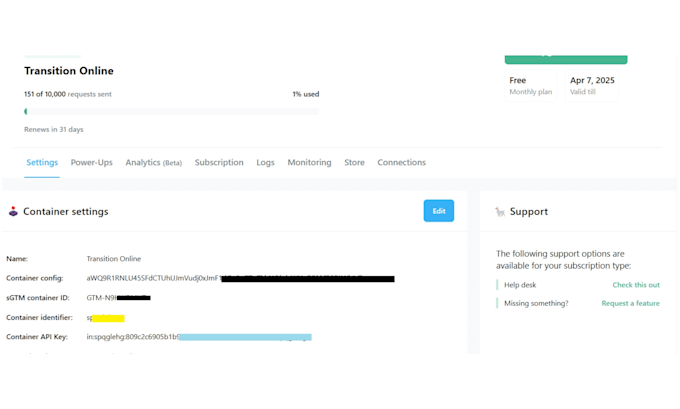Open the Connections tab

tap(402, 163)
